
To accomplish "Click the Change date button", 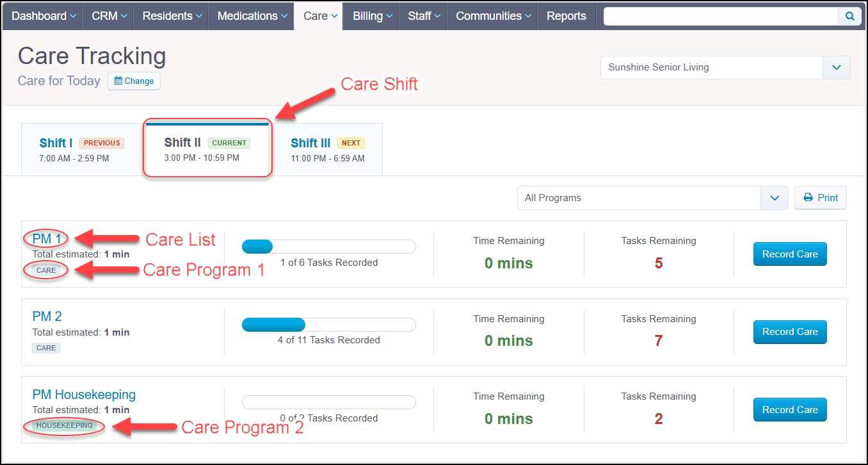I will (134, 81).
